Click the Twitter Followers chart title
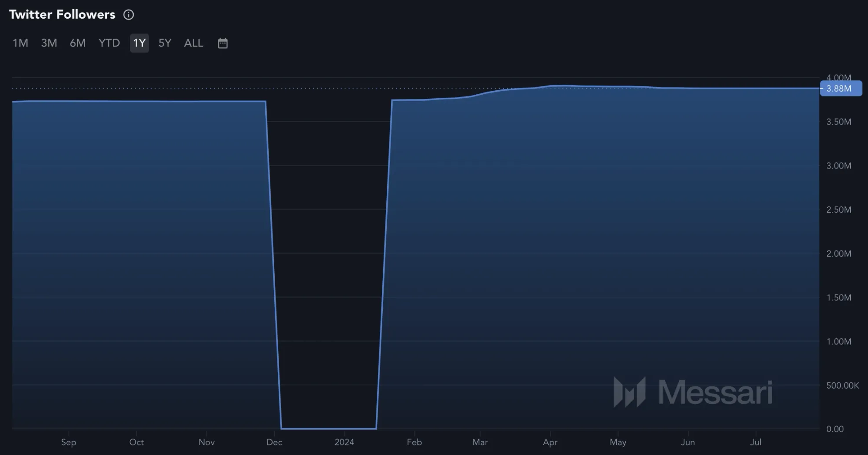Viewport: 868px width, 455px height. click(62, 14)
